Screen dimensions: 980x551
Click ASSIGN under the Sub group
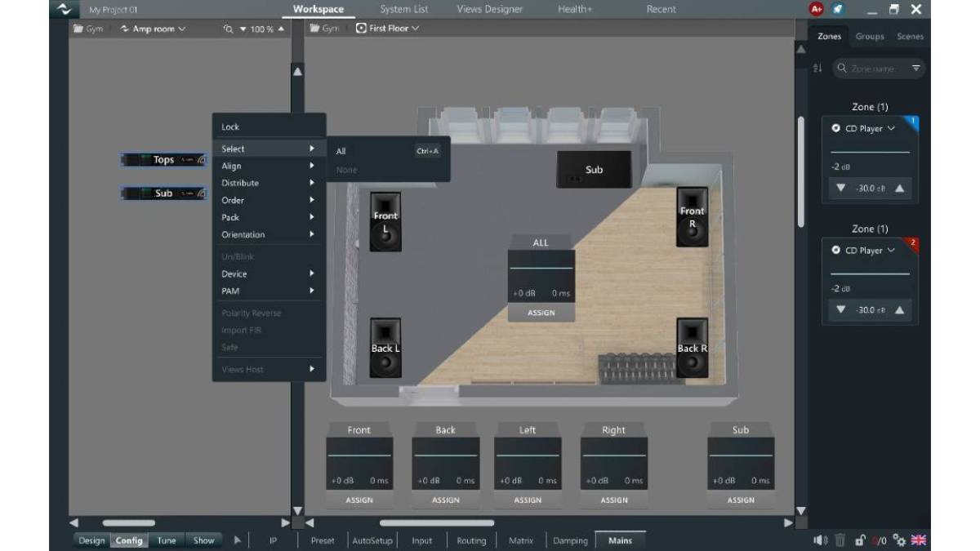pos(741,500)
